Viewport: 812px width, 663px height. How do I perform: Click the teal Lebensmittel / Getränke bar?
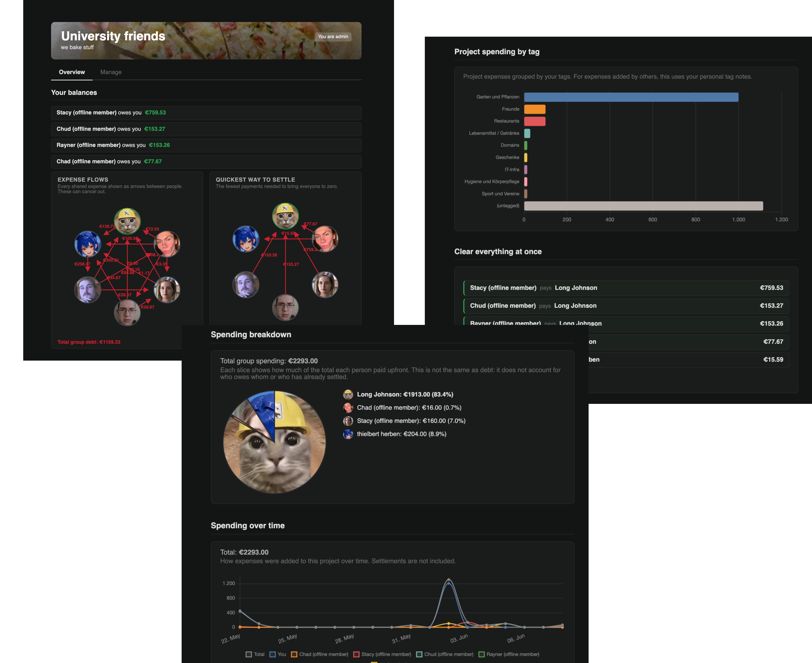527,133
